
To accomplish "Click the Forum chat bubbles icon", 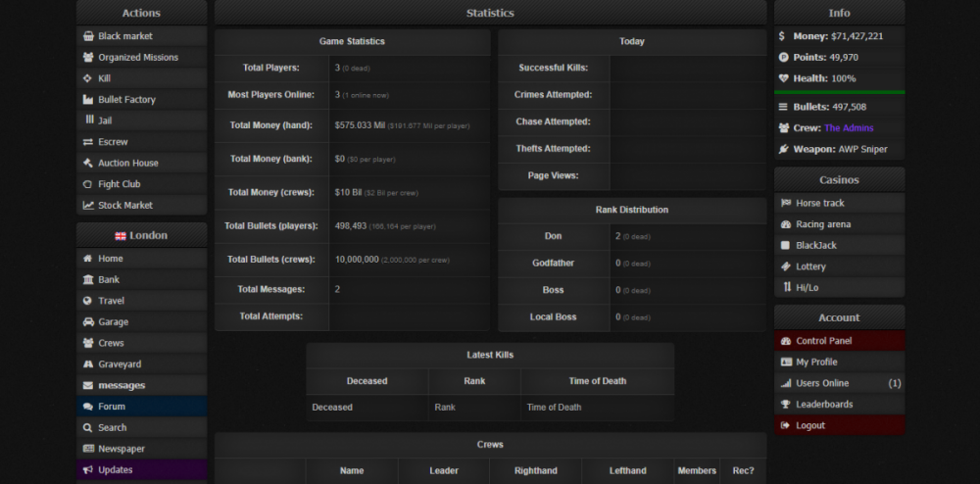I will click(x=88, y=407).
